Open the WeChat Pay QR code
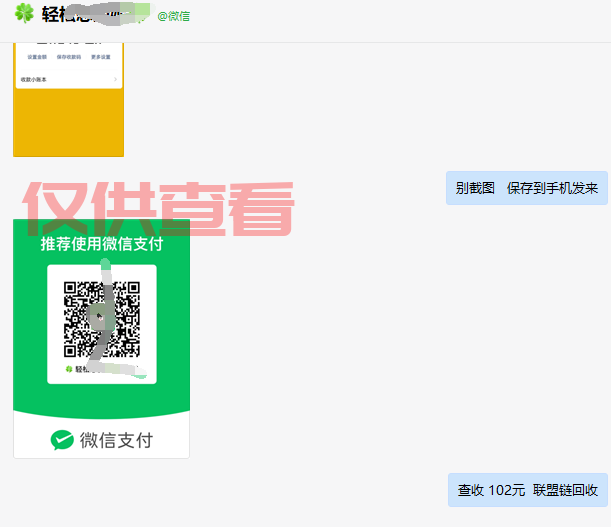This screenshot has height=527, width=611. tap(101, 319)
